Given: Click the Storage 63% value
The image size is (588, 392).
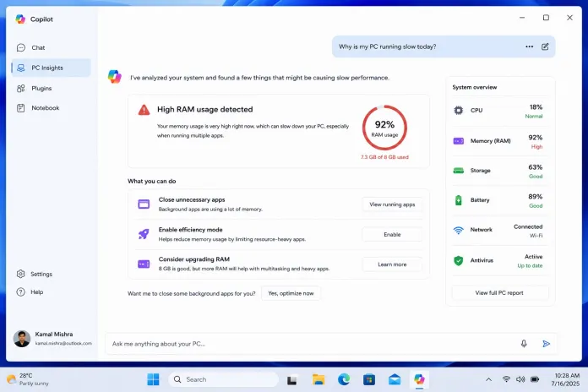Looking at the screenshot, I should point(536,167).
